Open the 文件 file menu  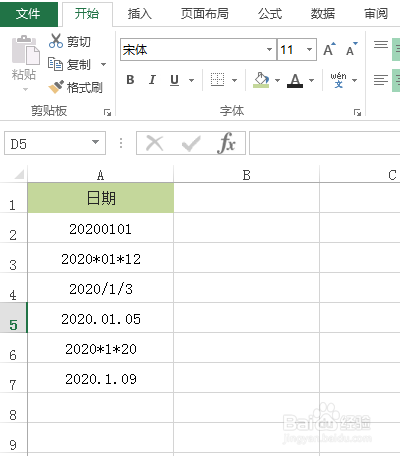[28, 14]
